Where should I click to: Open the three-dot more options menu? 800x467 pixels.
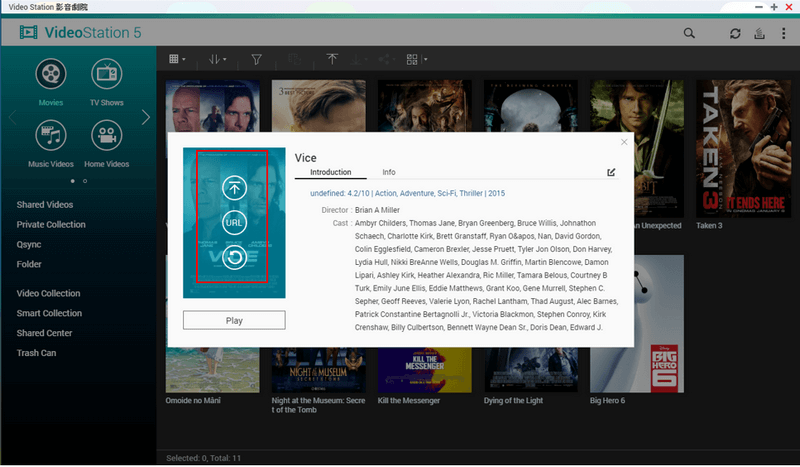(x=783, y=33)
